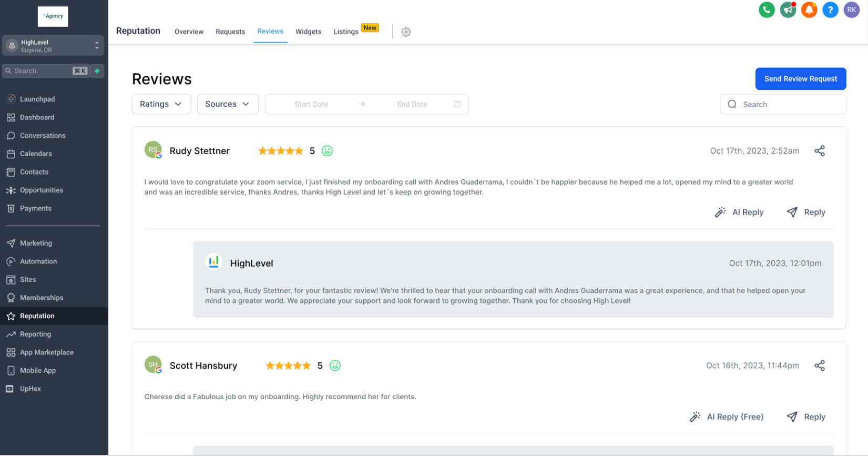Expand the Ratings filter dropdown
The image size is (868, 456).
pyautogui.click(x=161, y=104)
